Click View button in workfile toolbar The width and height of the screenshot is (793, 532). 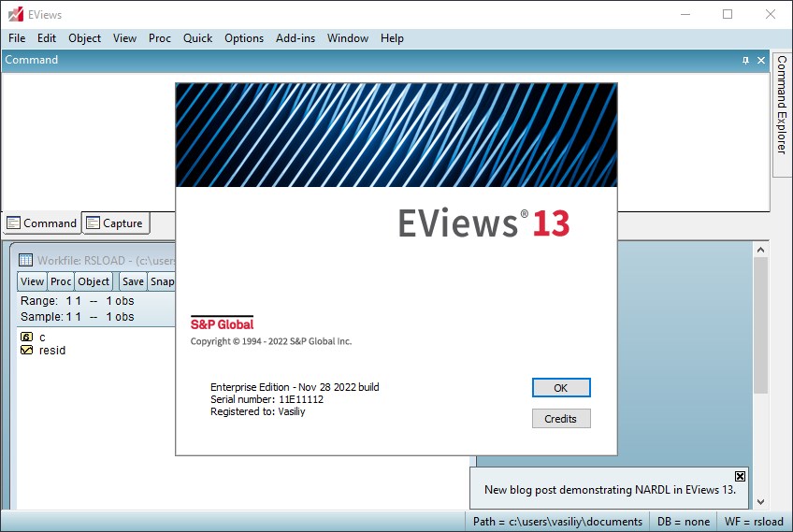point(33,281)
